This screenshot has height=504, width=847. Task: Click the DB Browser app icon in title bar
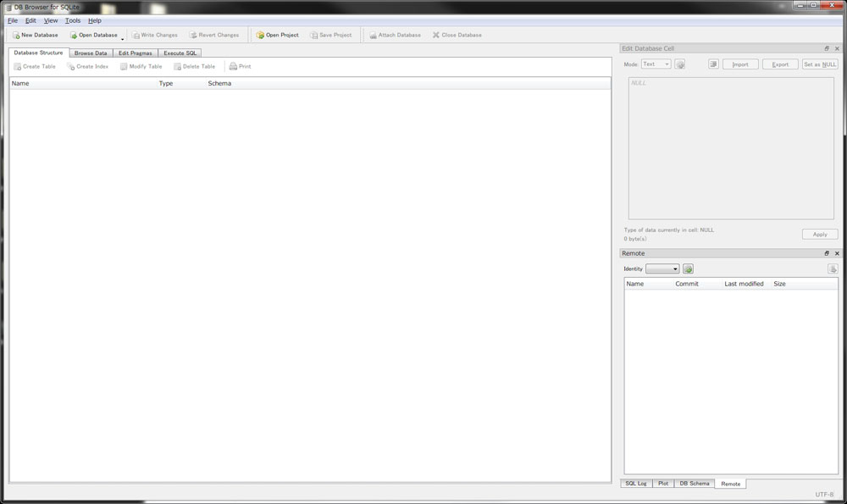pos(8,7)
